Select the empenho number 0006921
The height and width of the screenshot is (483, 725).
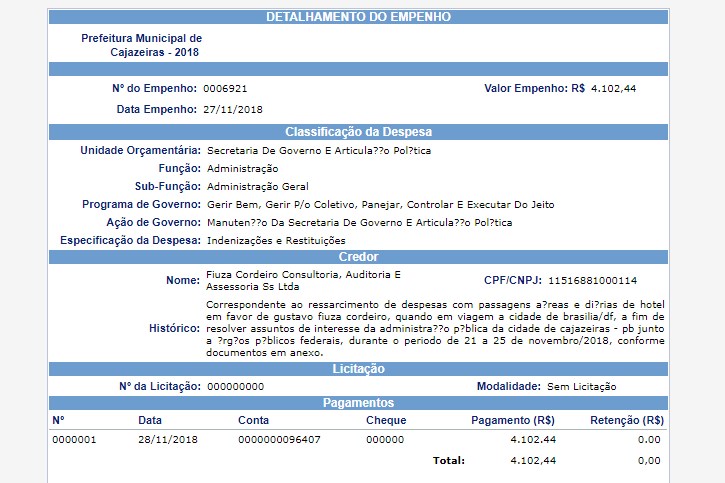click(225, 88)
